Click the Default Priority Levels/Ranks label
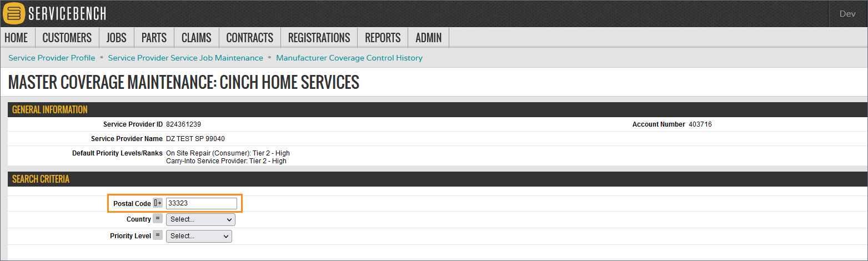Image resolution: width=868 pixels, height=261 pixels. [x=117, y=153]
